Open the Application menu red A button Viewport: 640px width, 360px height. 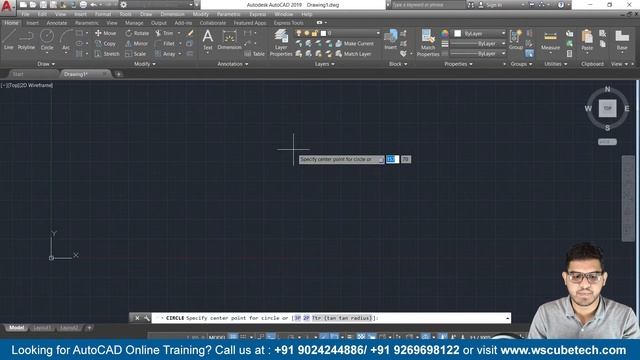tap(7, 6)
